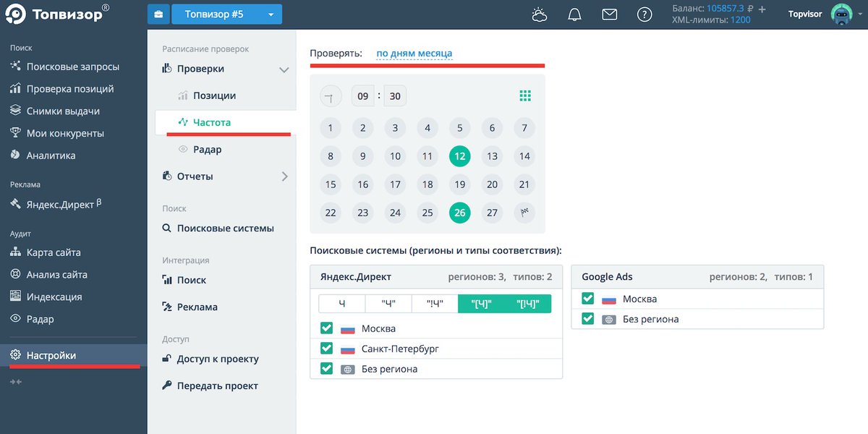The width and height of the screenshot is (868, 434).
Task: Click the remove time minus button
Action: tap(331, 95)
